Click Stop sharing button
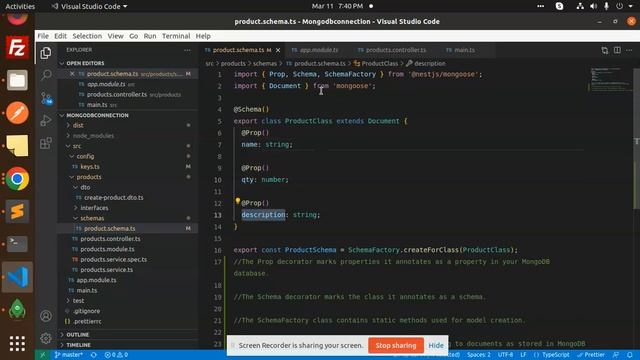This screenshot has height=360, width=640. coord(396,345)
